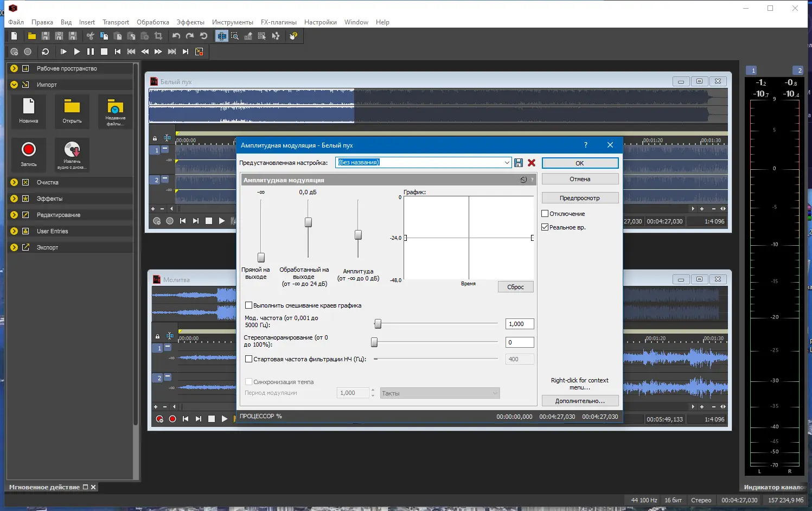Open the Recent files folder icon
812x511 pixels.
point(115,111)
